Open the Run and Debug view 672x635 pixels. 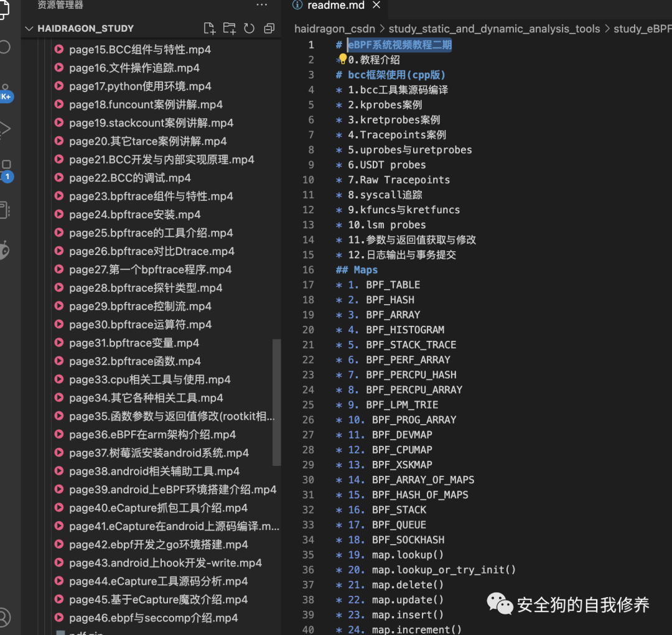pyautogui.click(x=5, y=129)
